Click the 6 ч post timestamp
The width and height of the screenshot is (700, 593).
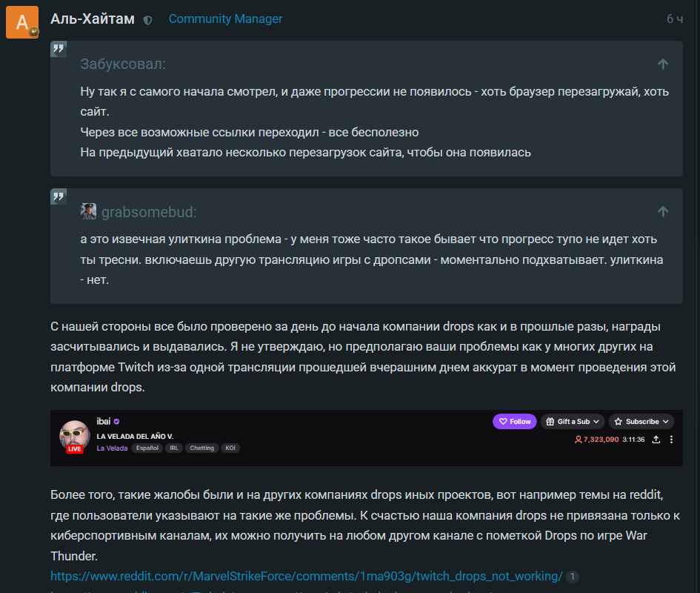675,19
